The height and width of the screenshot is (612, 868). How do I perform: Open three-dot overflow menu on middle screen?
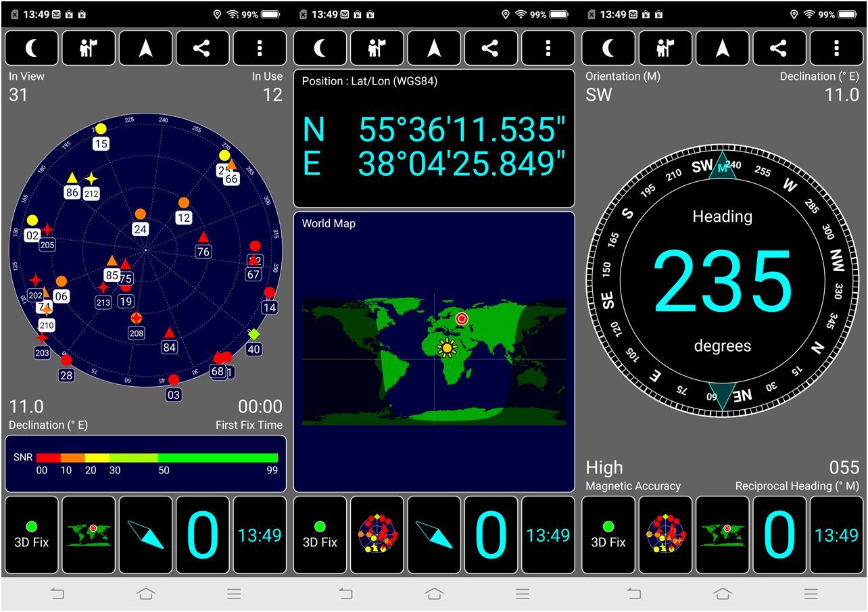tap(548, 48)
